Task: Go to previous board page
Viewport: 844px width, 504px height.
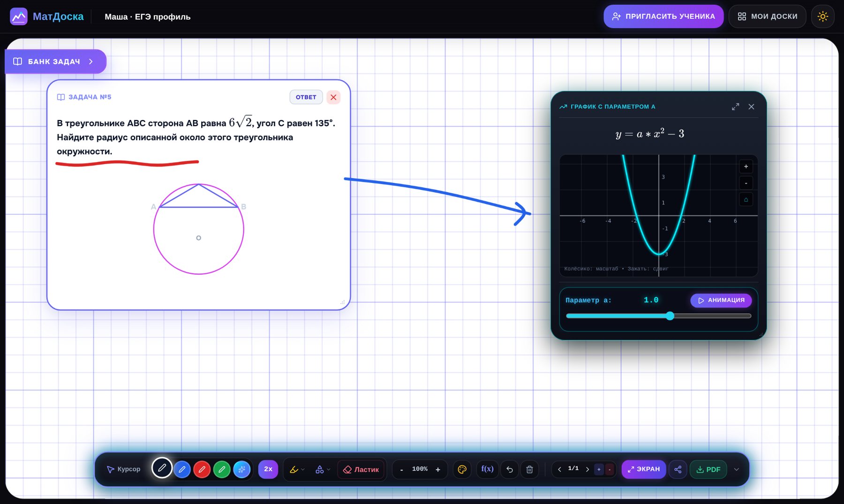Action: click(x=559, y=469)
